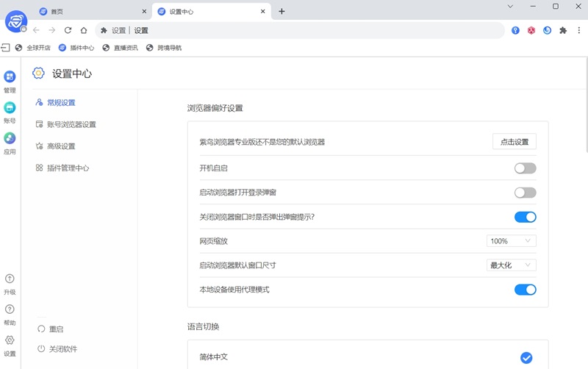The height and width of the screenshot is (369, 588).
Task: Click the 设置 gear icon in sidebar
Action: coord(10,340)
